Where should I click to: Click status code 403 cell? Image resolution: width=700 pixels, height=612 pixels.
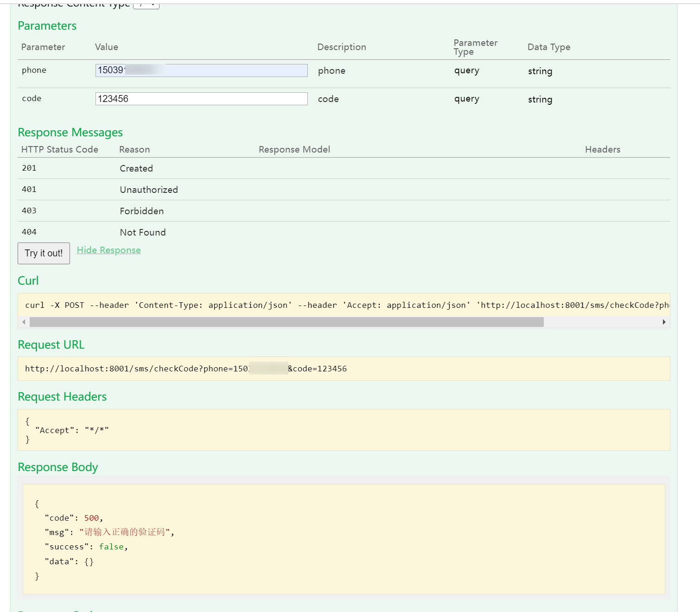point(29,211)
